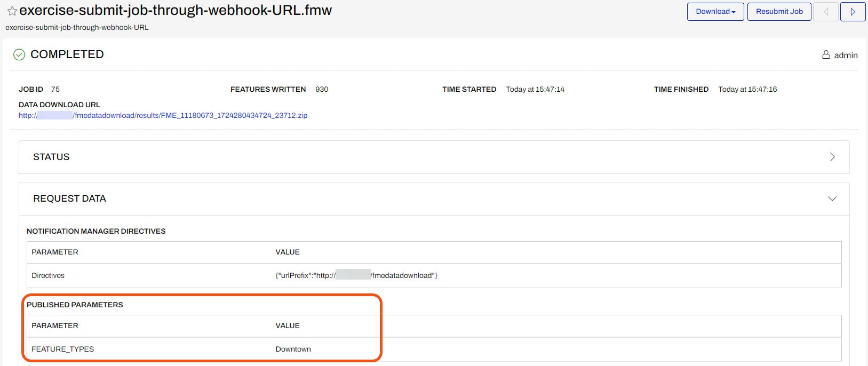Click the STATUS section header text
Viewport: 868px width, 366px height.
51,157
